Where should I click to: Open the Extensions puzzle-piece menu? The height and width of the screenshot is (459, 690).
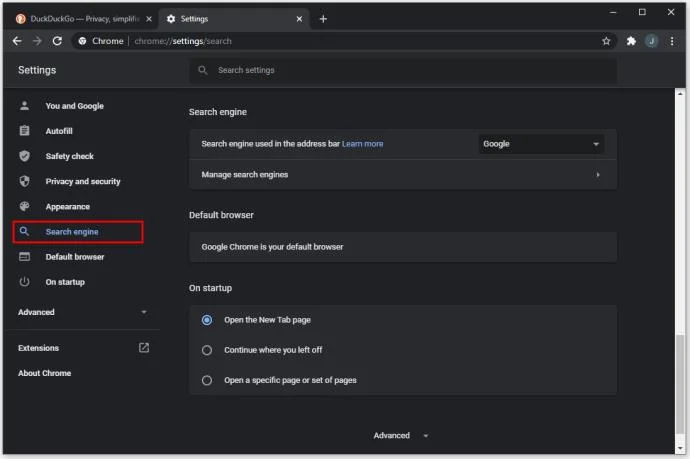tap(631, 41)
